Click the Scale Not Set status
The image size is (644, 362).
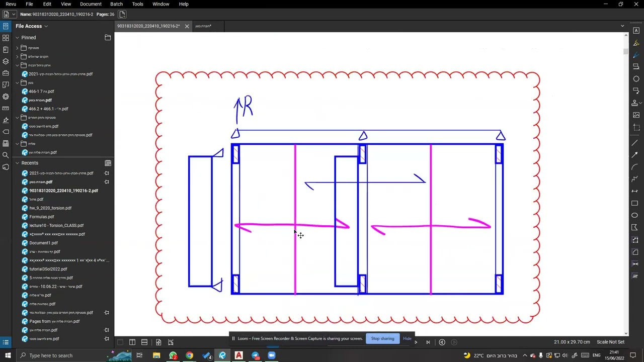[x=610, y=342]
